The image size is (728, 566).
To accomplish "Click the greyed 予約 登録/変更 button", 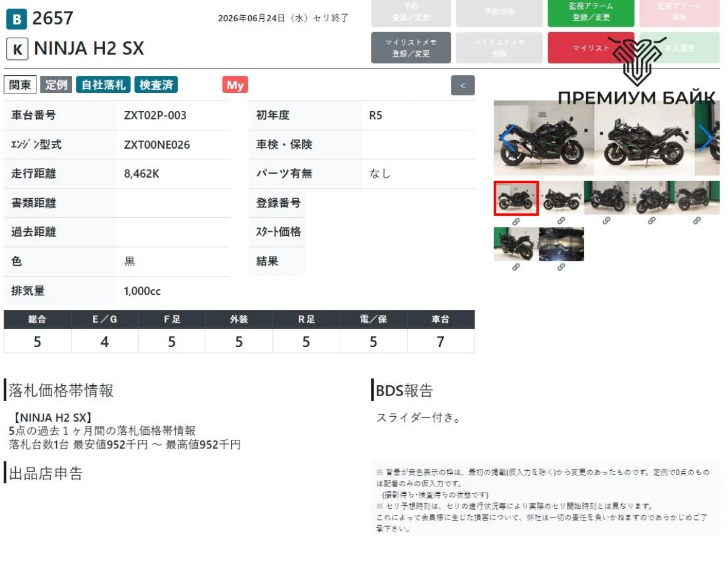I will tap(411, 12).
